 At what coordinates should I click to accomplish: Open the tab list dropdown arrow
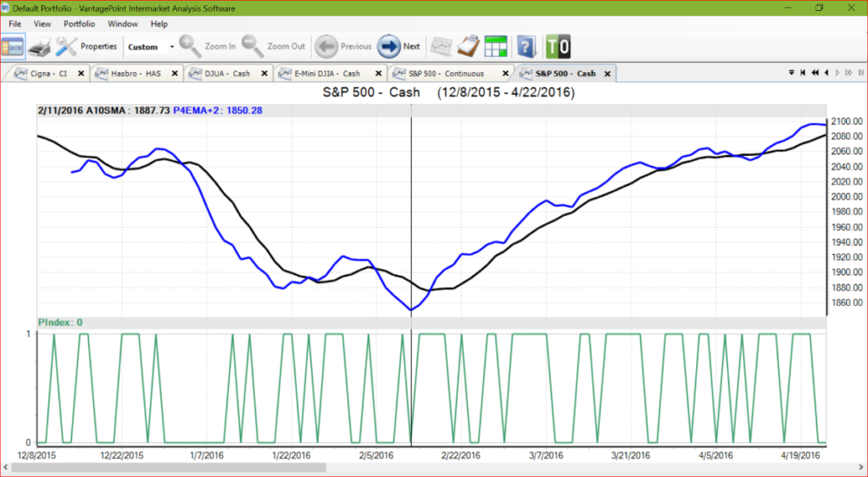click(x=792, y=73)
